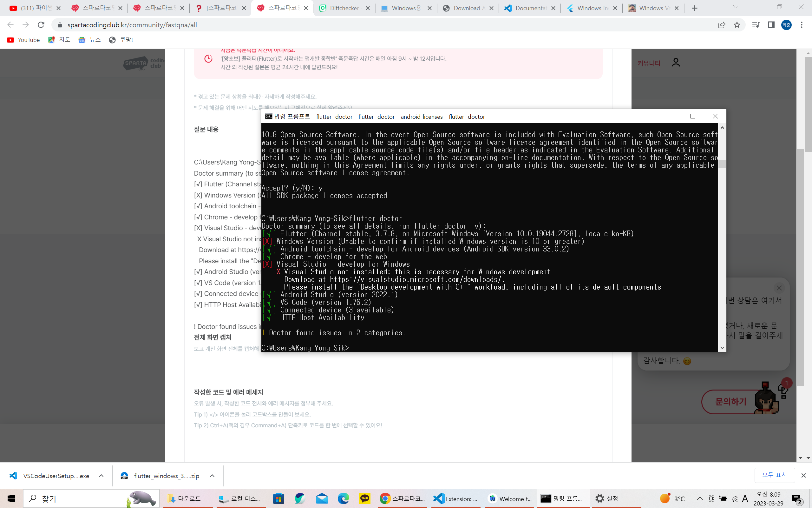Click the Sparta Coding Club logo
The height and width of the screenshot is (508, 812).
tap(144, 63)
